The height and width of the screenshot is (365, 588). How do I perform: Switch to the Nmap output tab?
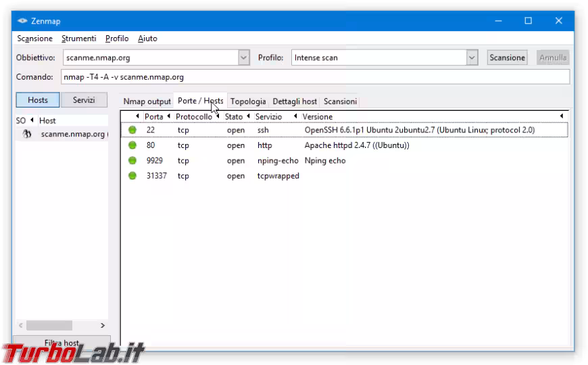tap(147, 101)
